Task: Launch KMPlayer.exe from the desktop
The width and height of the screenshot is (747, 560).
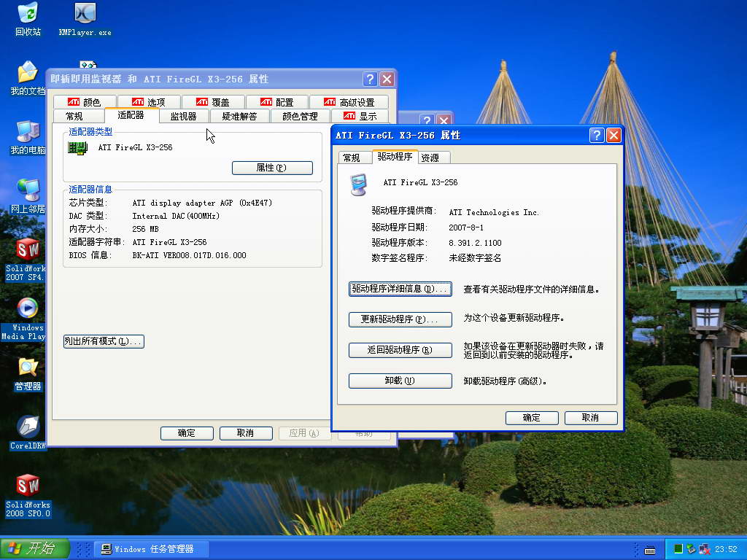Action: [85, 19]
